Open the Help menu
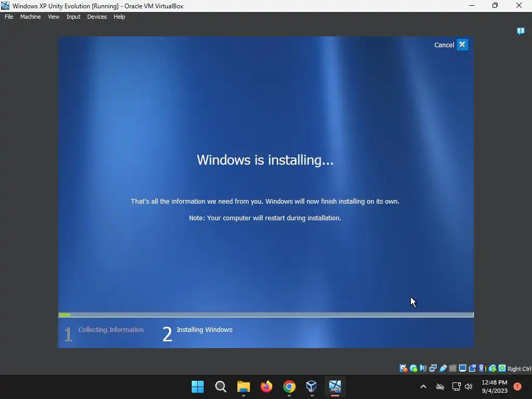 pyautogui.click(x=119, y=17)
